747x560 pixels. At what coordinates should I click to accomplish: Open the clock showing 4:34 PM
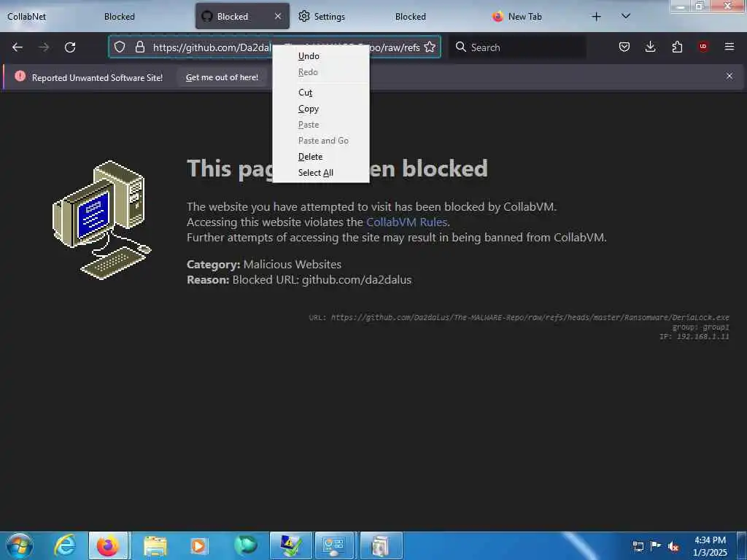click(x=710, y=546)
